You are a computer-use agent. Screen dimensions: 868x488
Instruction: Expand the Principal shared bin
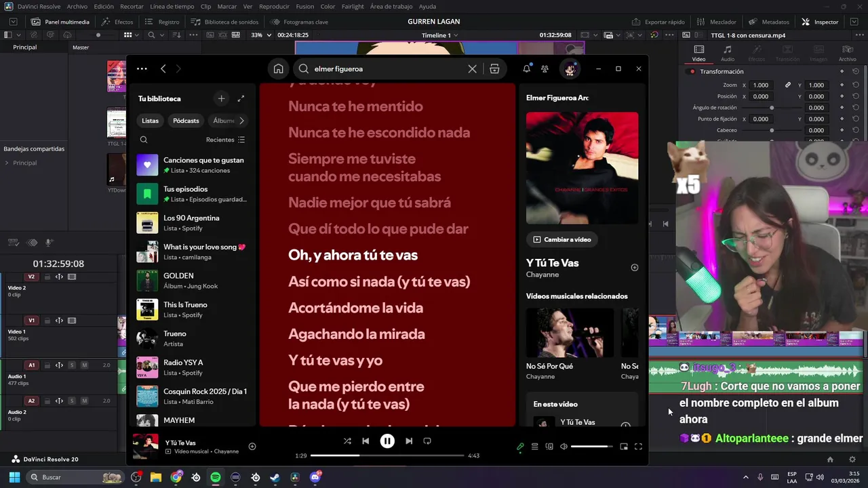(x=7, y=163)
